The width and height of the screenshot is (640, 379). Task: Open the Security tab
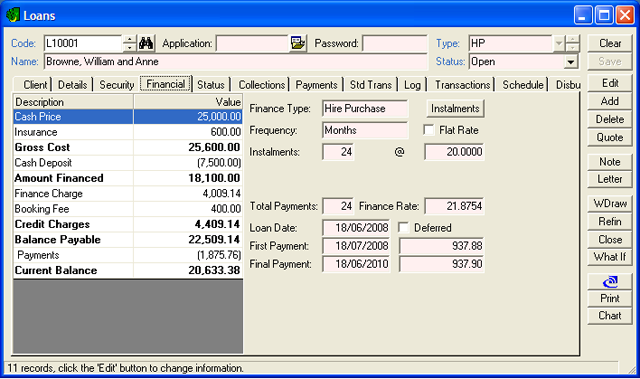click(116, 85)
